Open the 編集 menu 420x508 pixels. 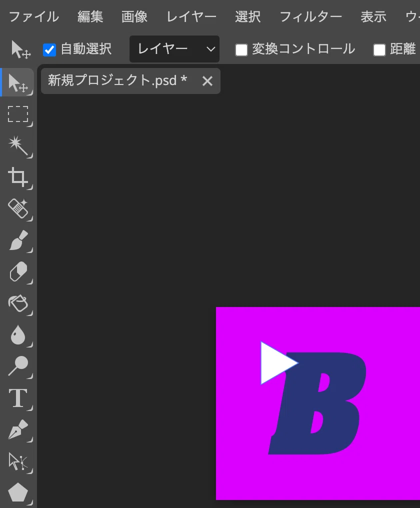[90, 16]
